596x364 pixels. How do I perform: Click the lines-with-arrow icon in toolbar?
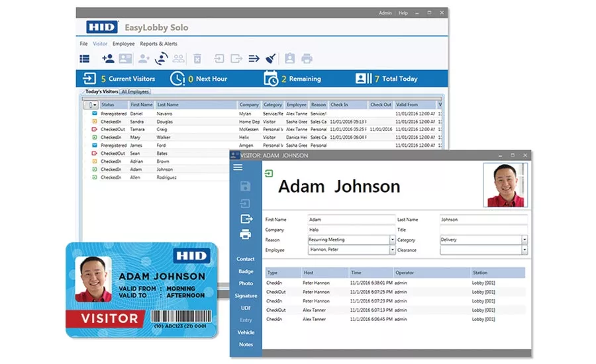tap(254, 58)
